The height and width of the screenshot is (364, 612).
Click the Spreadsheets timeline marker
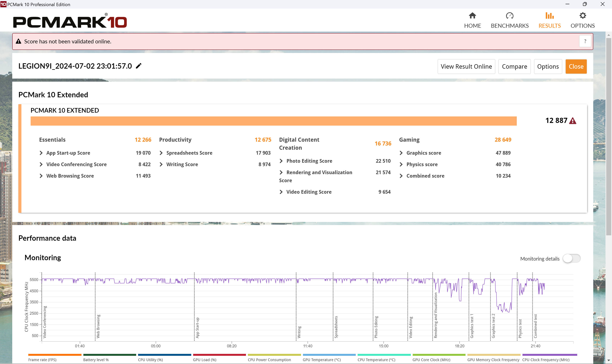[336, 327]
